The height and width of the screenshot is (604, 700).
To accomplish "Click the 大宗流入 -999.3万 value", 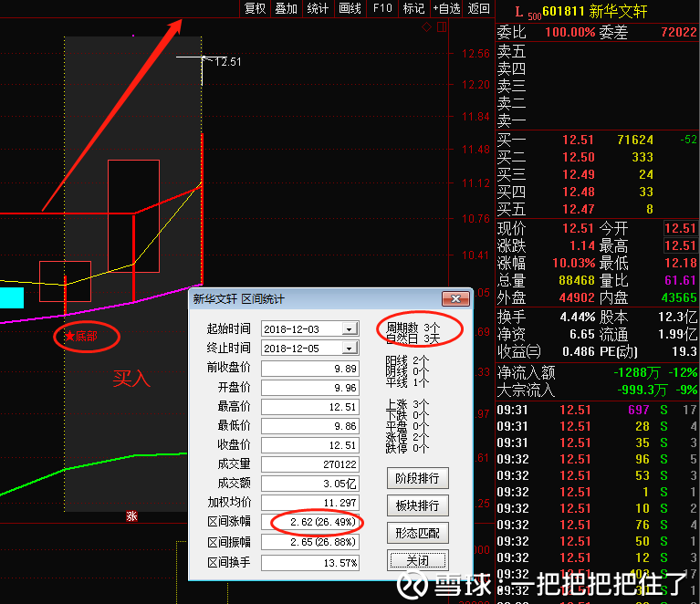I will click(642, 391).
